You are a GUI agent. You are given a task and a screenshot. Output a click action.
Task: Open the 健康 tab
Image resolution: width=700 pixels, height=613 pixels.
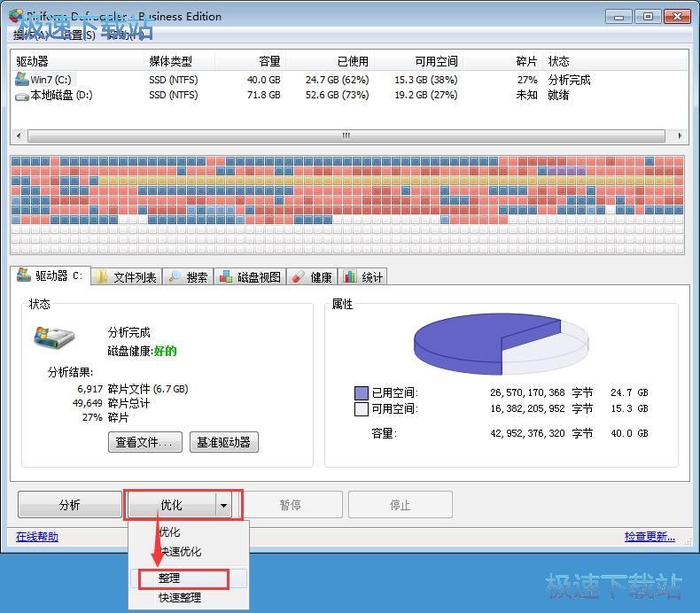pyautogui.click(x=312, y=276)
